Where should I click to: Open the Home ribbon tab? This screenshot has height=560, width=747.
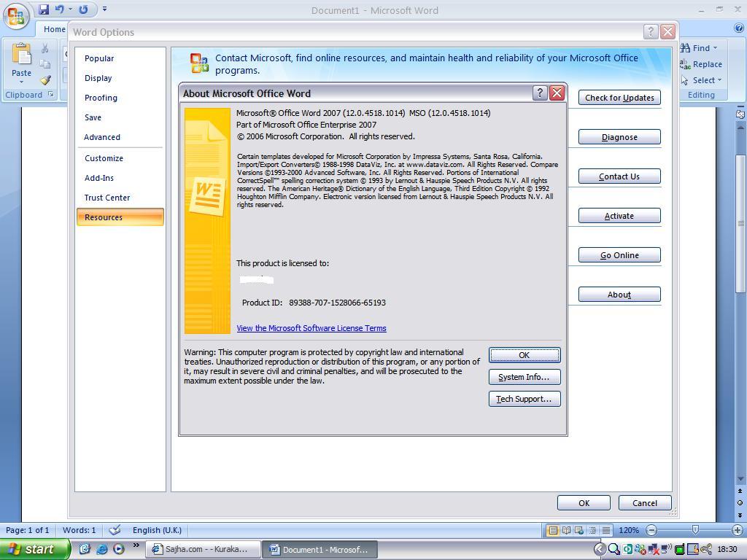pos(54,29)
